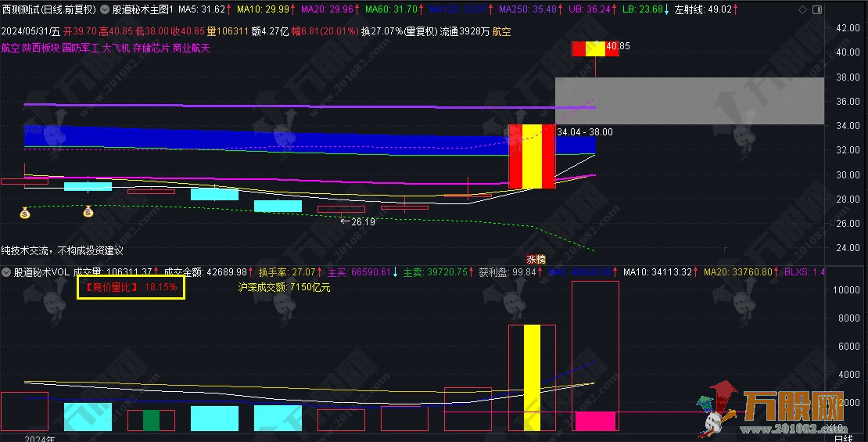Click the close price 收40.85
Screen dimensions: 868x442
(188, 31)
